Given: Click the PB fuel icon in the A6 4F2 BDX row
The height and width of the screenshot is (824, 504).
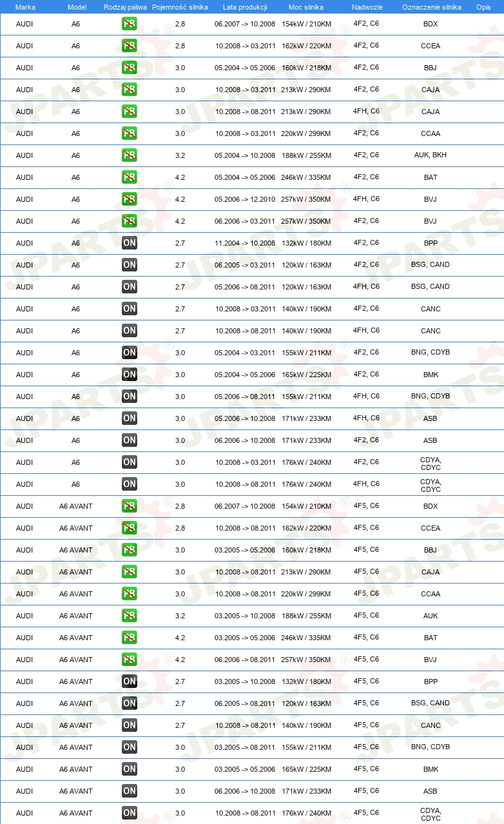Looking at the screenshot, I should point(130,24).
